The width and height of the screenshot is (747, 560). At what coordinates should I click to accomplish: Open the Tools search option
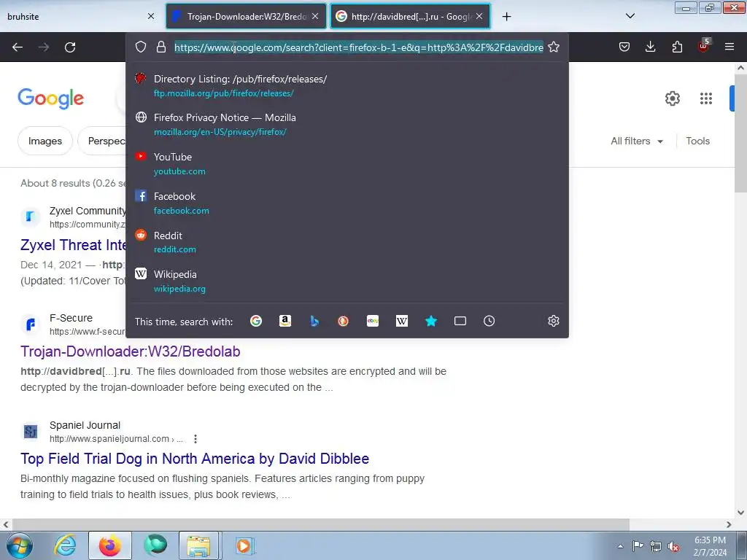(697, 141)
